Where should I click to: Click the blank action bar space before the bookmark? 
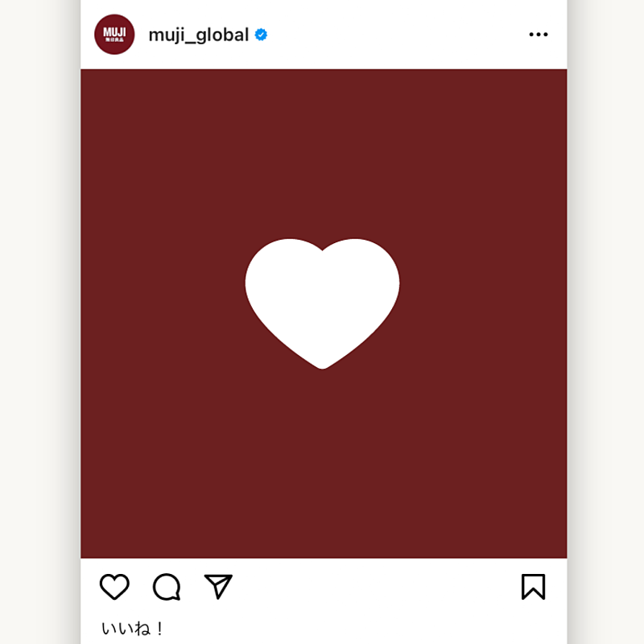tap(376, 587)
